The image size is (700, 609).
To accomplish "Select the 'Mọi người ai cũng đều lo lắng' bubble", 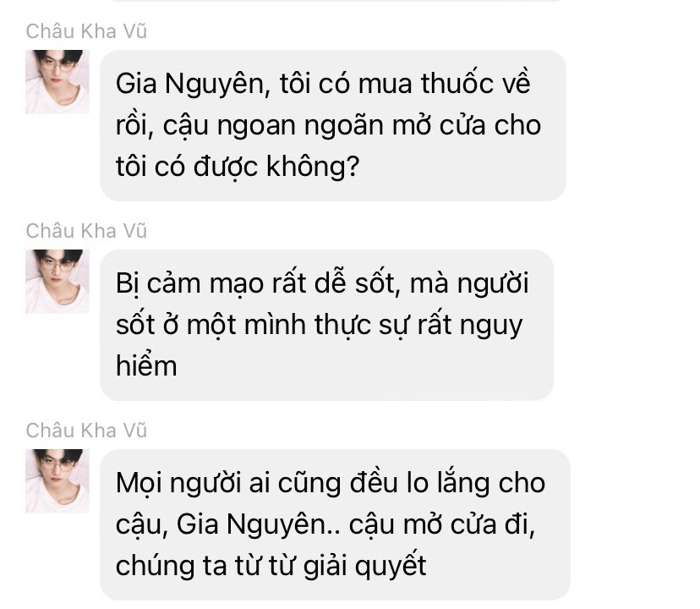I will [336, 525].
